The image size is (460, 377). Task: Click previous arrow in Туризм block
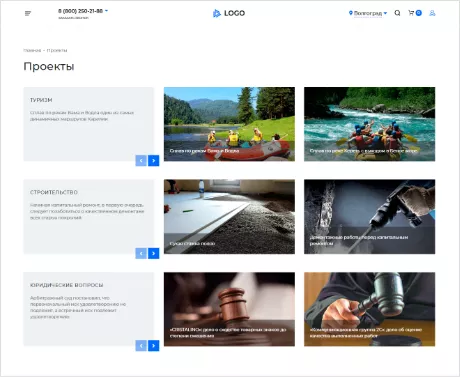(141, 161)
